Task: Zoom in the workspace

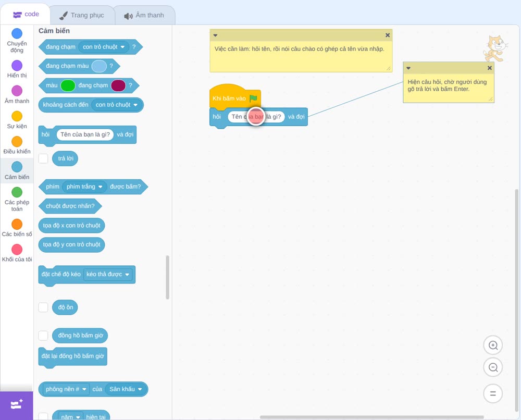Action: click(x=493, y=345)
